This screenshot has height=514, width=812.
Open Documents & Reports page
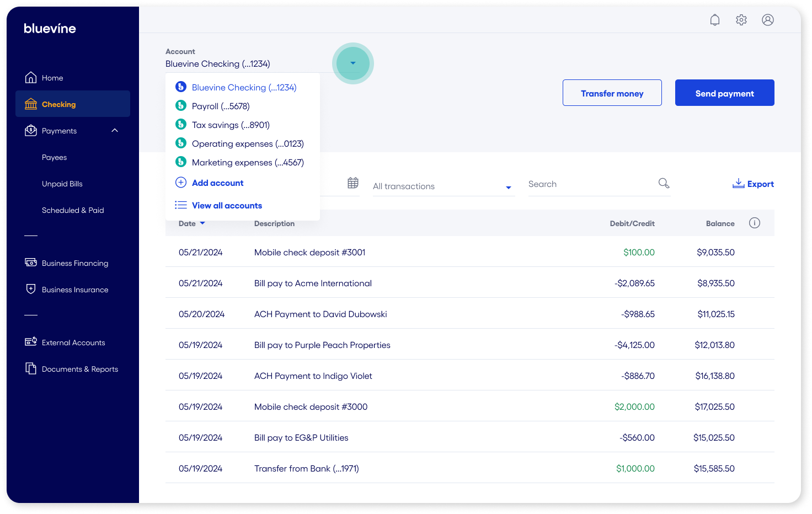coord(80,369)
